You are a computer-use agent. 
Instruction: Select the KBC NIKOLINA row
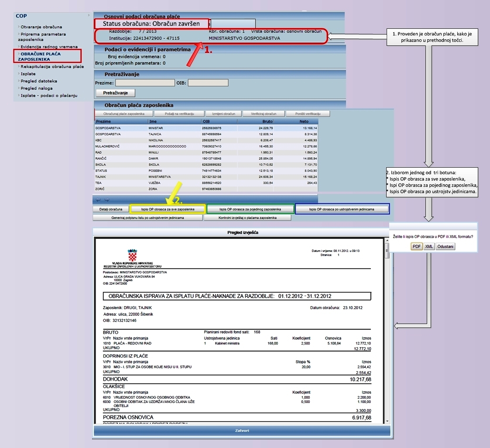[x=206, y=140]
